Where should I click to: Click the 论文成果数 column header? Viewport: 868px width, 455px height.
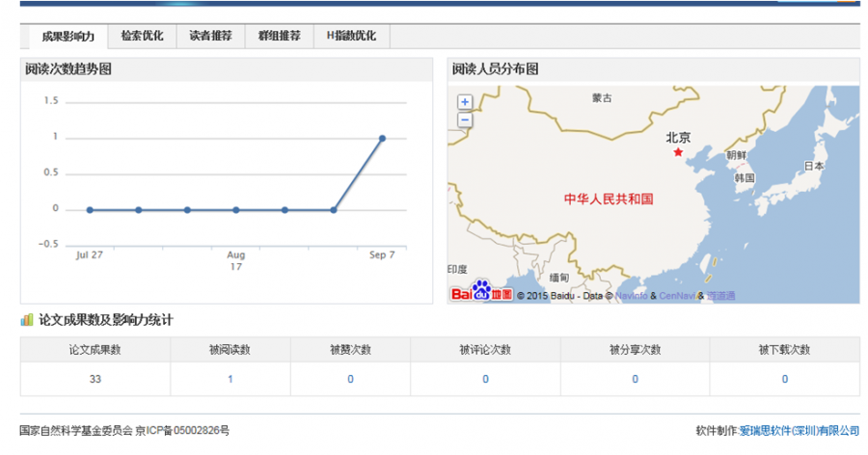pyautogui.click(x=95, y=350)
